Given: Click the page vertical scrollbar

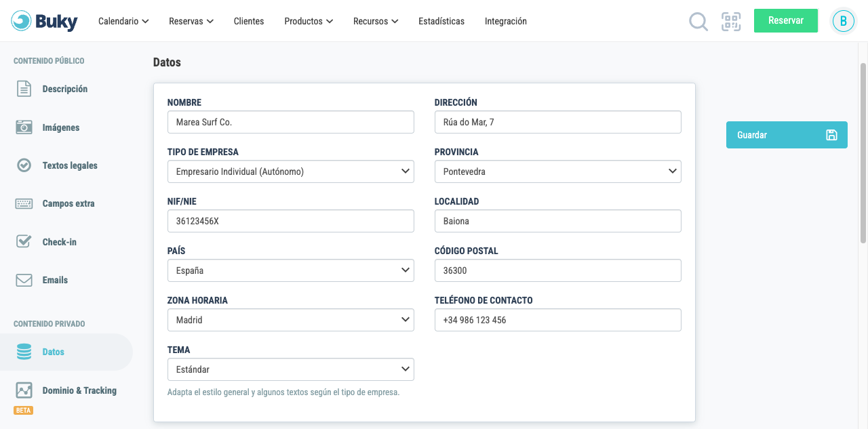Looking at the screenshot, I should [863, 152].
